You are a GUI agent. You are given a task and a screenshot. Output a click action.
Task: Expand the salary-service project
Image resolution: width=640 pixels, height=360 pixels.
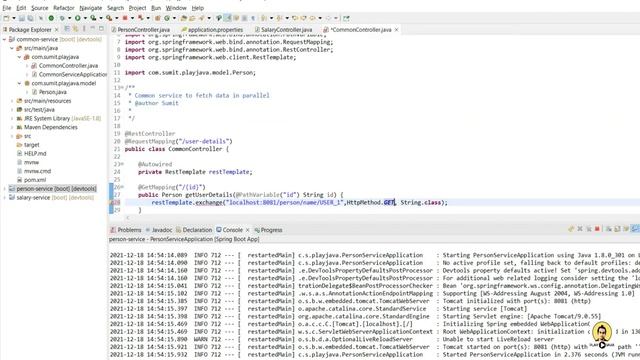4,198
